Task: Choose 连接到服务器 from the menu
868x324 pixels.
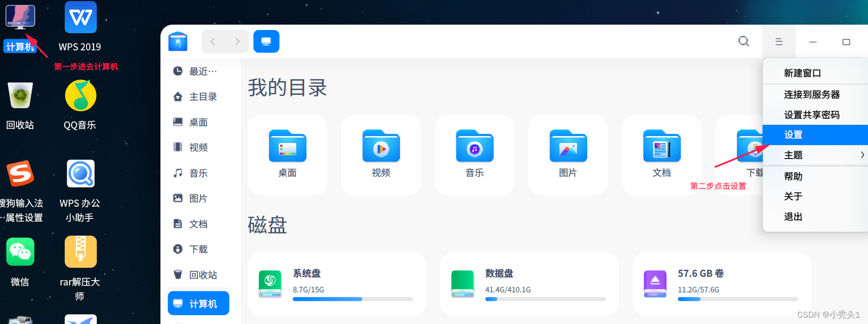Action: pyautogui.click(x=815, y=94)
